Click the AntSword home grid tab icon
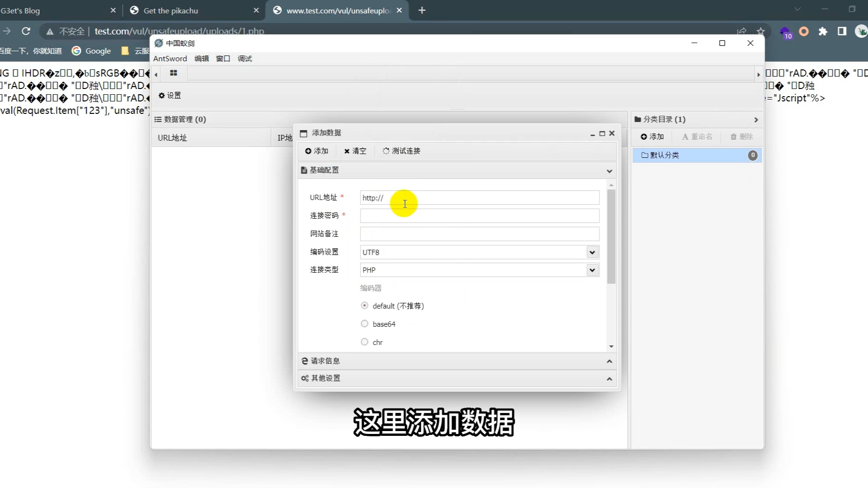 tap(173, 73)
